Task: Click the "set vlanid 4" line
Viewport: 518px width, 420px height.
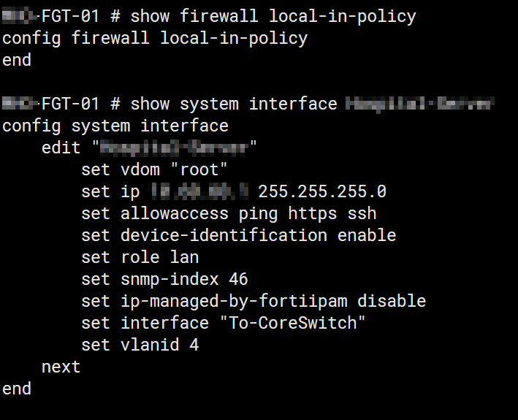Action: click(140, 345)
